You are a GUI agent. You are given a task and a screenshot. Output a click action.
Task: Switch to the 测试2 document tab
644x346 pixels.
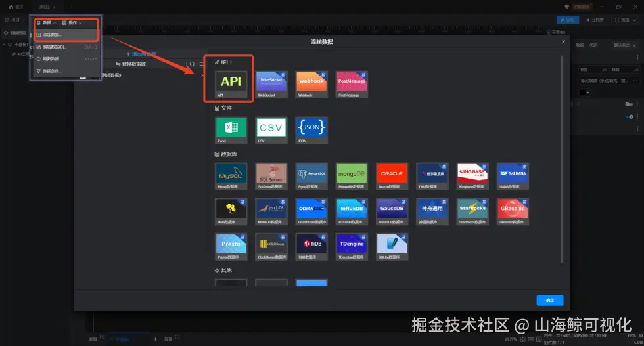tap(47, 7)
